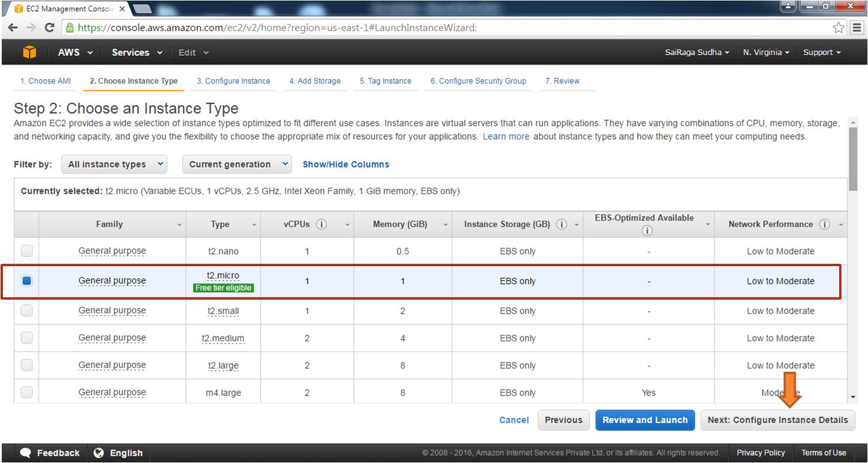Click the Network Performance info icon

tap(825, 225)
